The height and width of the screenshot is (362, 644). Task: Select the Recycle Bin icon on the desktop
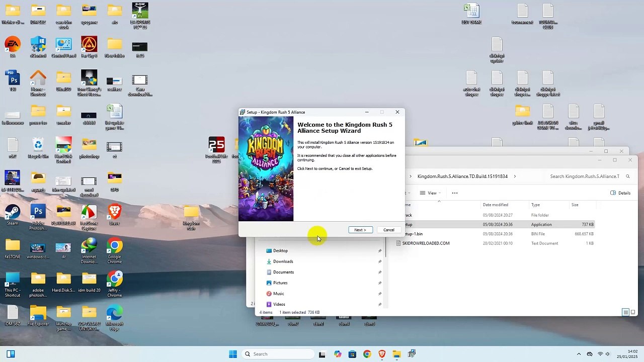pyautogui.click(x=38, y=148)
